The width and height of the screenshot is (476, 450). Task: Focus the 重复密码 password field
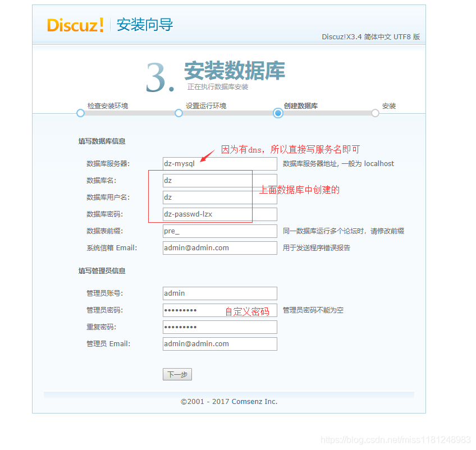tap(220, 327)
